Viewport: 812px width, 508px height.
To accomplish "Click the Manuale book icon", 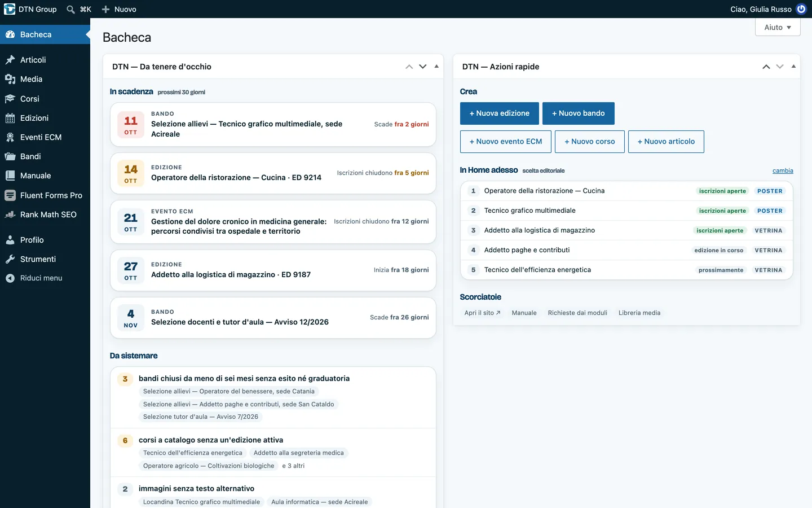I will click(x=10, y=176).
